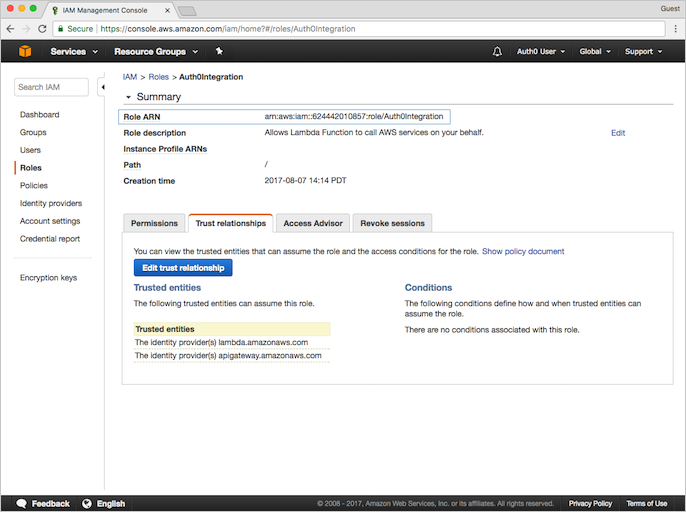
Task: Click the lambda.amazonaws.com trusted entity row
Action: (x=232, y=342)
